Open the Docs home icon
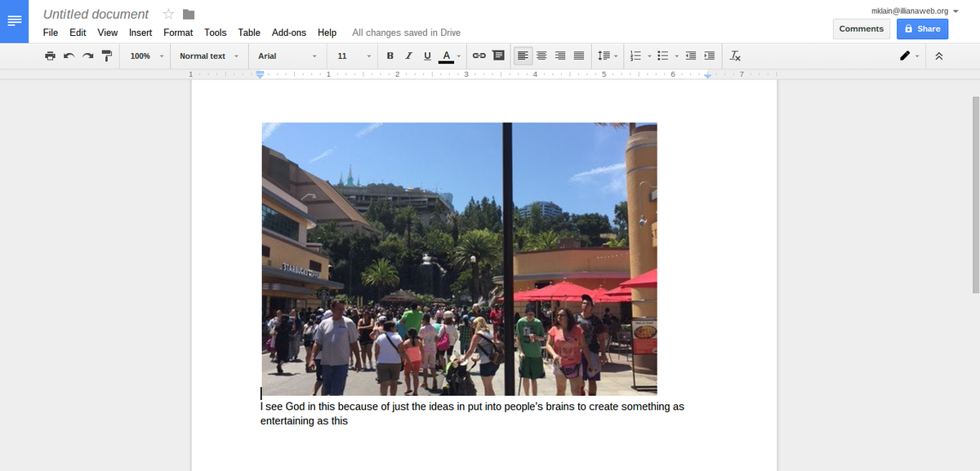Screen dimensions: 980x471 pos(15,20)
